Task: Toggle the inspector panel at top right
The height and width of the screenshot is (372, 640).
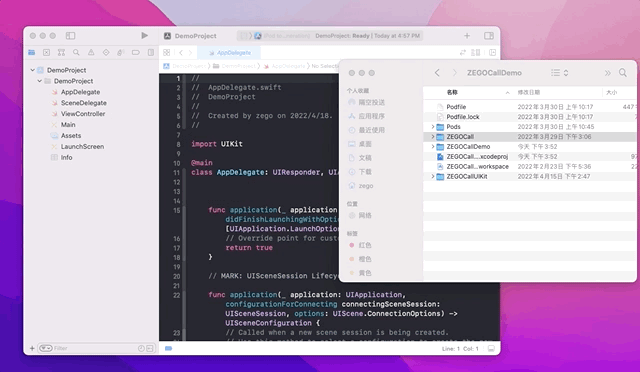Action: tap(489, 36)
